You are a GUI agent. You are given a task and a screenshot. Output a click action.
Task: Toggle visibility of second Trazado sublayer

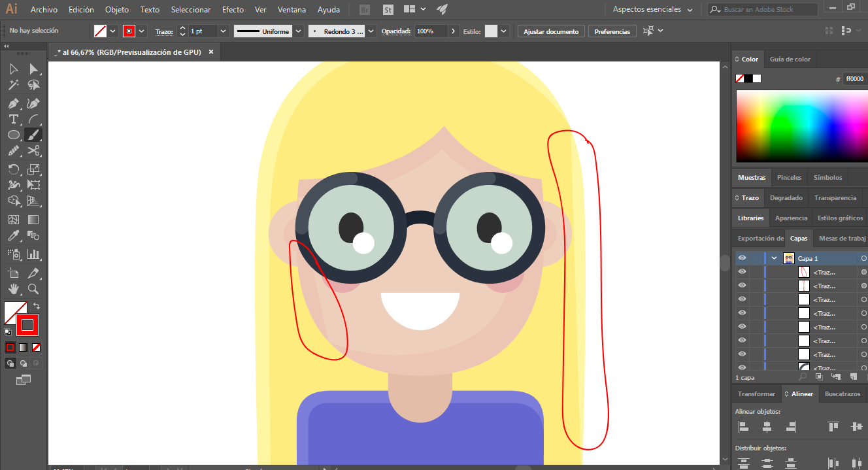[x=742, y=286]
